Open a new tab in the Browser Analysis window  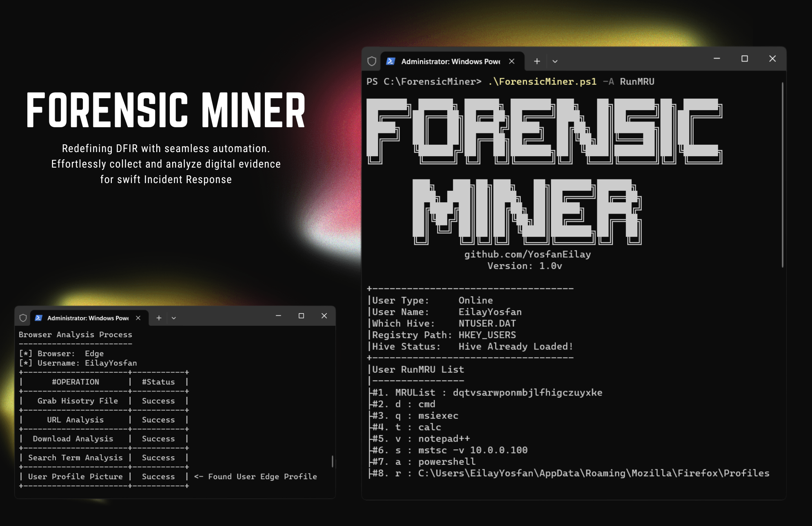(159, 318)
